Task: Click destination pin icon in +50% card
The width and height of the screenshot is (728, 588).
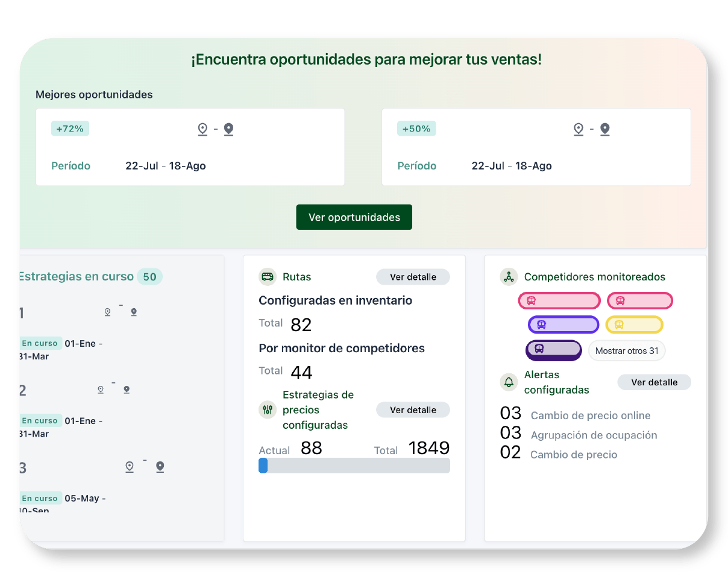Action: click(x=604, y=129)
